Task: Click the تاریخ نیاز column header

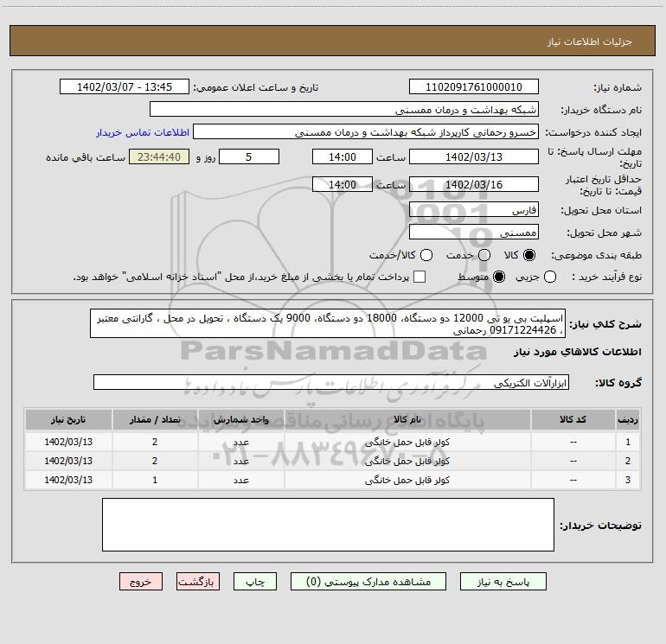Action: (x=68, y=420)
